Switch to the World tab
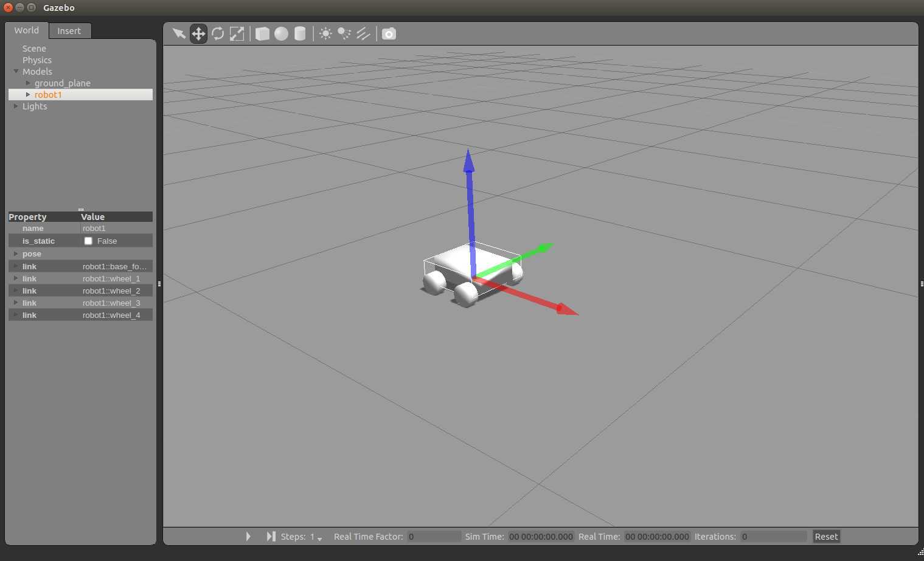Screen dimensions: 924x561 point(27,30)
